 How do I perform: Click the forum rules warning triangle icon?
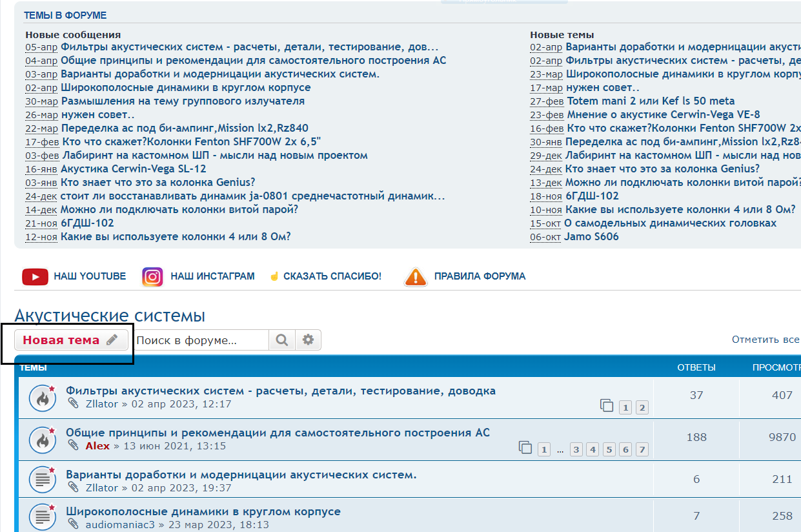click(416, 276)
